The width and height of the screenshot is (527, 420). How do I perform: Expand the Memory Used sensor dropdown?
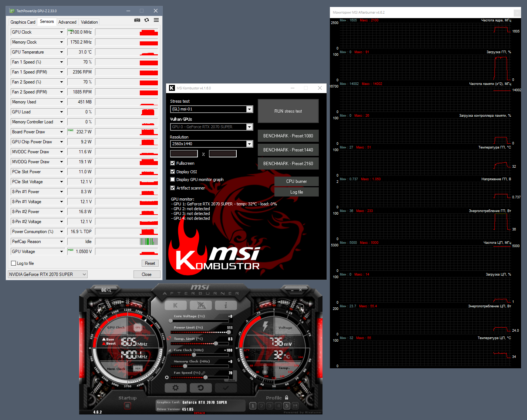(x=62, y=102)
